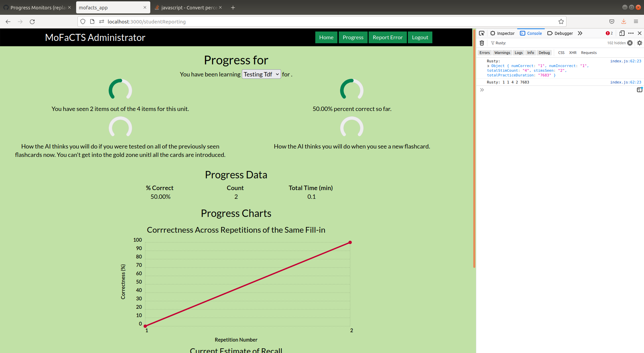
Task: Enable the Warnings log filter
Action: pyautogui.click(x=502, y=53)
